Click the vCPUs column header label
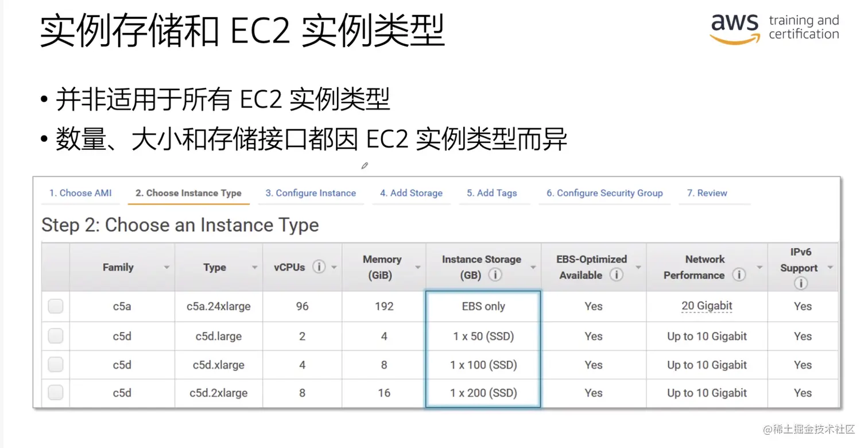 click(289, 267)
